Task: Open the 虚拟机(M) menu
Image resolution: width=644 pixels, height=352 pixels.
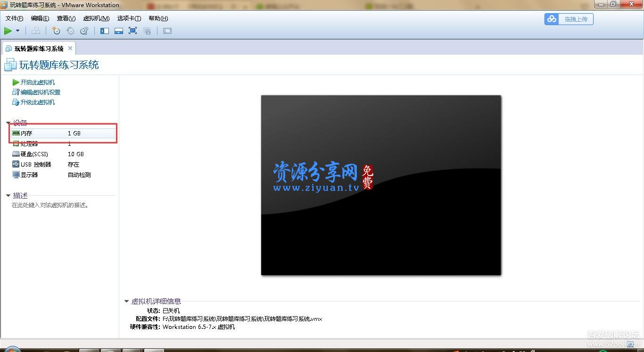Action: point(96,18)
